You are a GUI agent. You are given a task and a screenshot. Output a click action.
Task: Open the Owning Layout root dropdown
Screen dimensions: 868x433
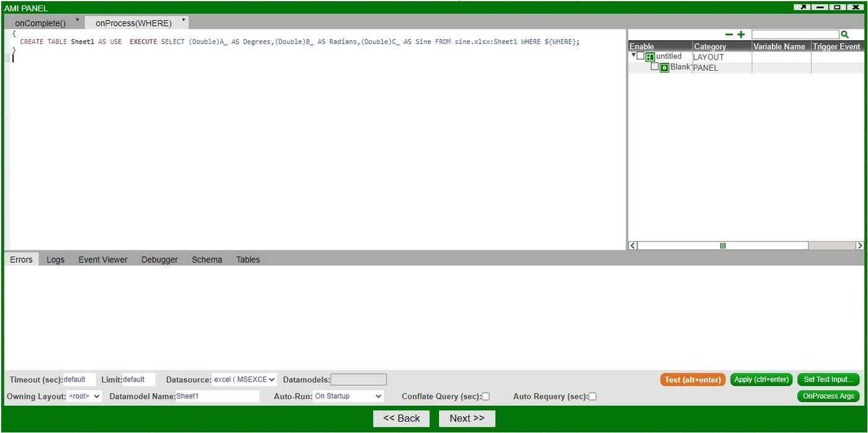pyautogui.click(x=84, y=396)
